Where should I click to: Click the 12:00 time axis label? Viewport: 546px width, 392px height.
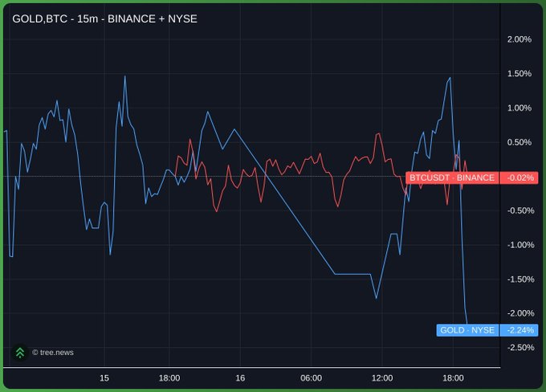(382, 378)
